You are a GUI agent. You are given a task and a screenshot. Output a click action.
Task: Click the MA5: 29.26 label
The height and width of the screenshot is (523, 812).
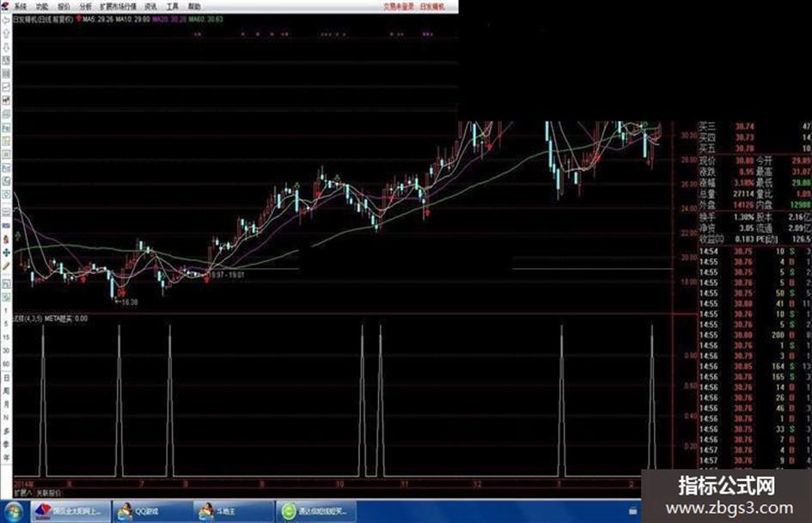tap(99, 19)
